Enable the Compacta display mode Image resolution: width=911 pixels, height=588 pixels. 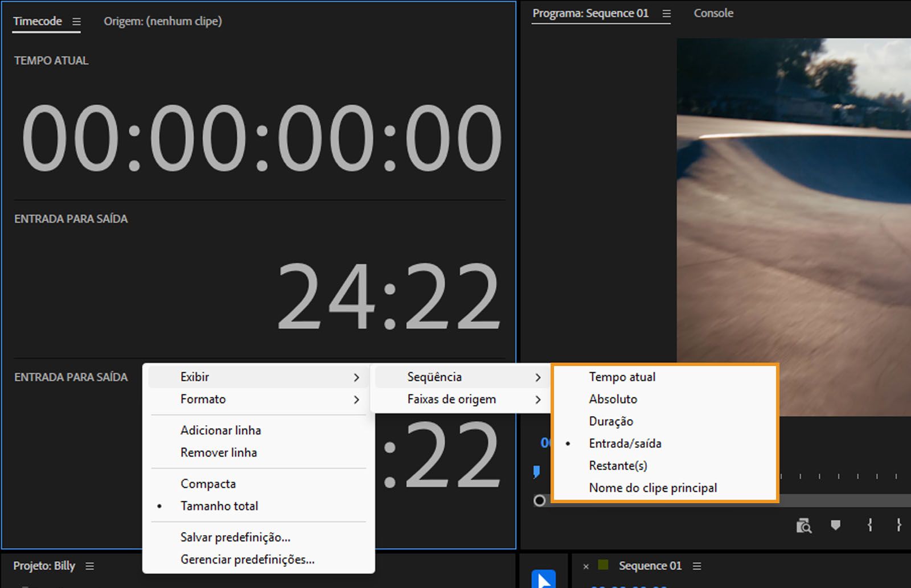pyautogui.click(x=208, y=483)
